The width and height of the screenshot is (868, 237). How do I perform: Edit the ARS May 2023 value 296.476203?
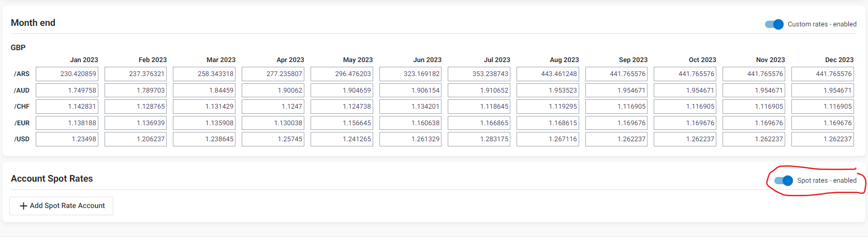tap(342, 74)
